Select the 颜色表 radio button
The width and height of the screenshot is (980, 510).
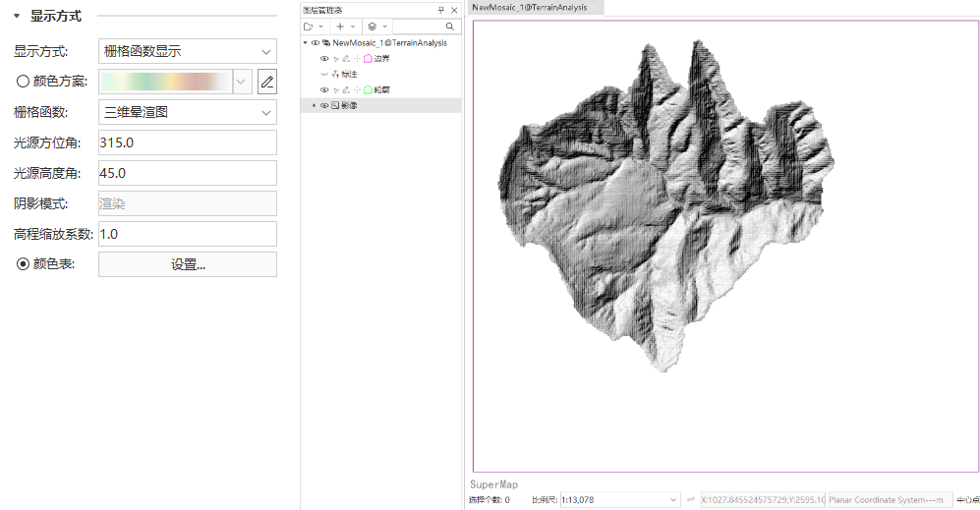23,264
